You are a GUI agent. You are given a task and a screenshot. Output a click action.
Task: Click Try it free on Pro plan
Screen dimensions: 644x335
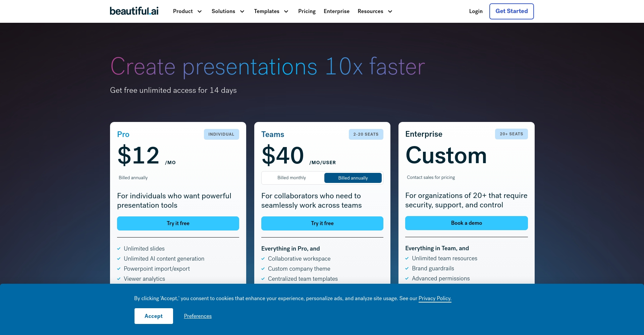pos(178,223)
